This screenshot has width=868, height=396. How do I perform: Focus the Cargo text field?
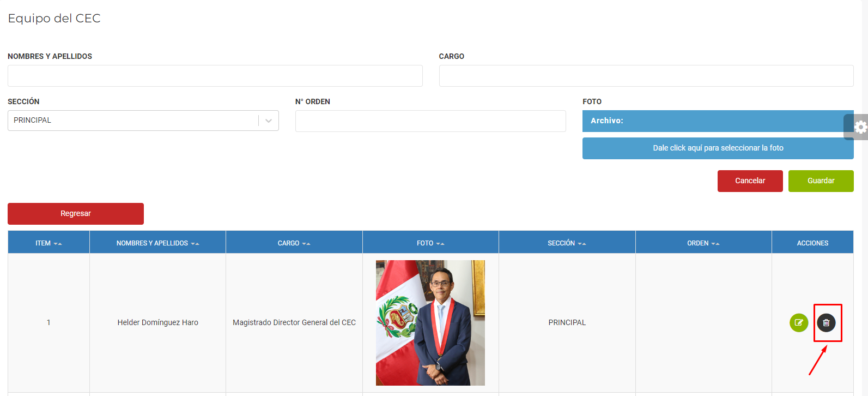pyautogui.click(x=646, y=76)
